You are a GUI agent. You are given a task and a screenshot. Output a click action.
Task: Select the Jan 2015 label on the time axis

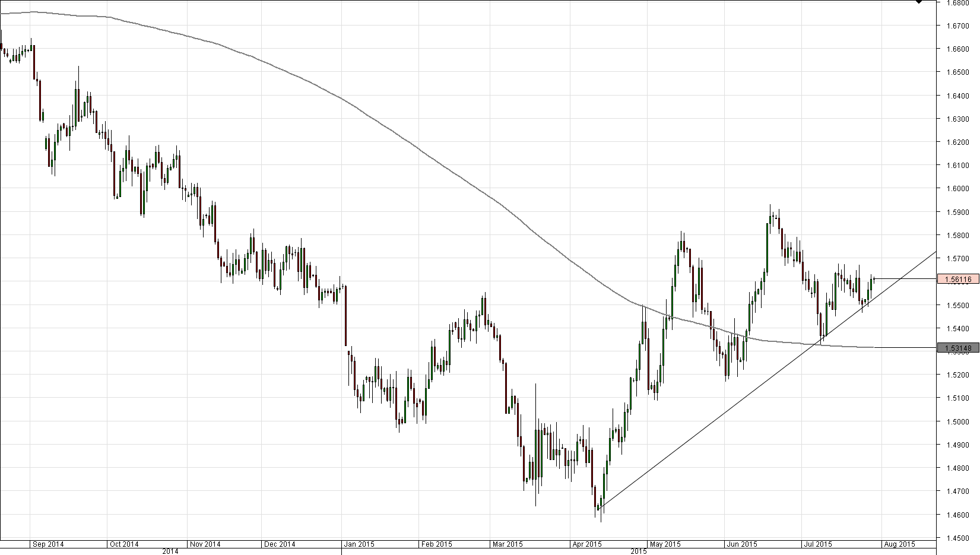pyautogui.click(x=359, y=544)
